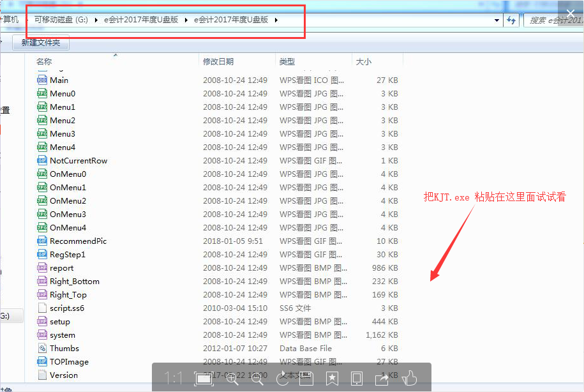Expand the arrow at the breadcrumb path's end
This screenshot has height=392, width=584.
click(x=276, y=20)
